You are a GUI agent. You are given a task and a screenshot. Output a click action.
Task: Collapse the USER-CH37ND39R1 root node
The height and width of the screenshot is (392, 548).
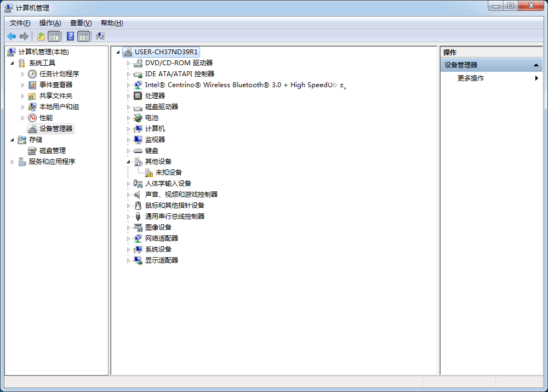(118, 53)
